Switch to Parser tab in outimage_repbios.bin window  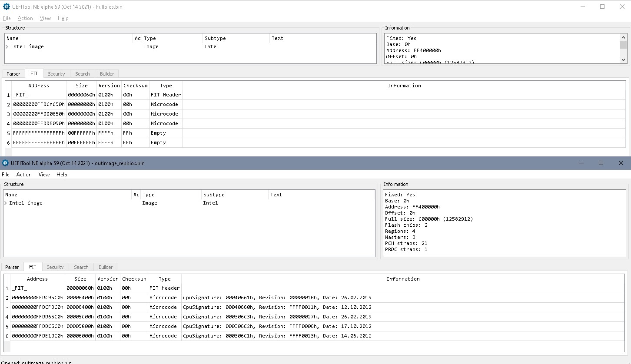pyautogui.click(x=12, y=267)
